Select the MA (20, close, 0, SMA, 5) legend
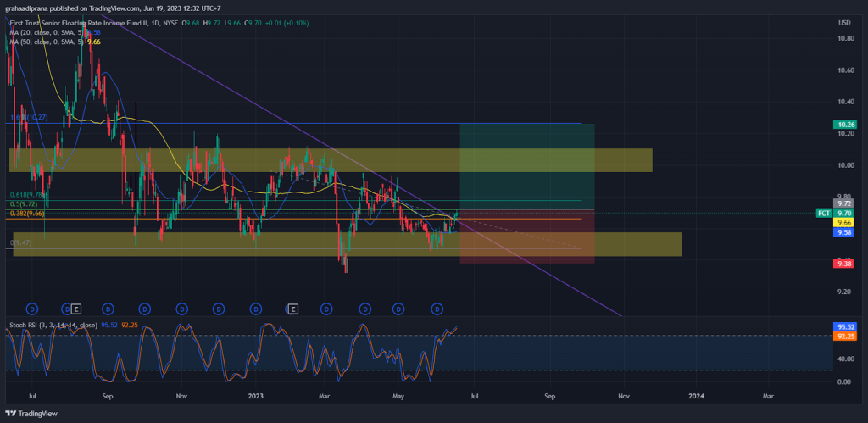Viewport: 868px width, 423px height. [47, 33]
